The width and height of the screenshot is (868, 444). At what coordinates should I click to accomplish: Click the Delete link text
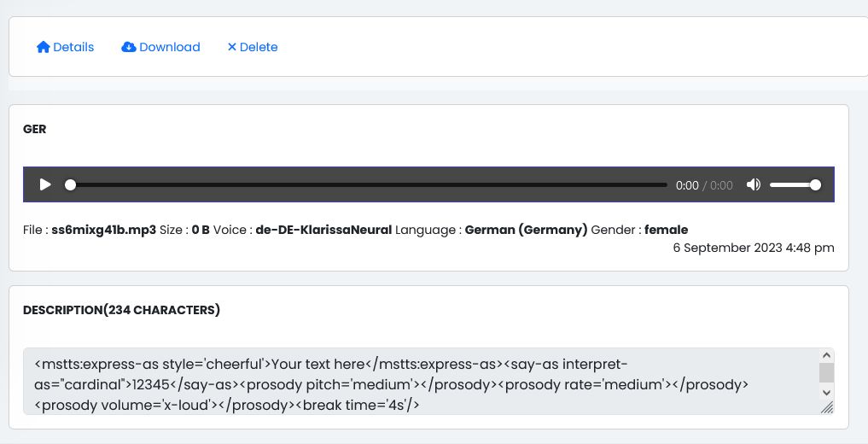[x=259, y=47]
